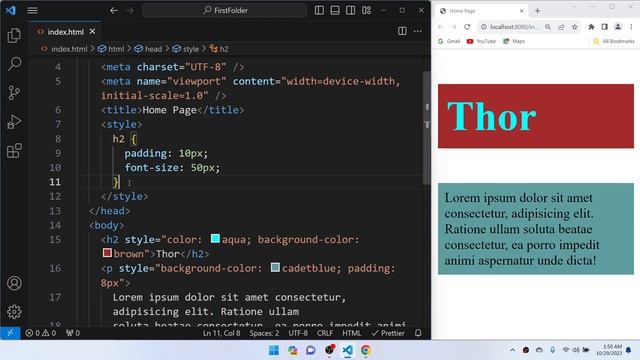Open the editor More Actions menu
Viewport: 640px width, 360px height.
418,31
